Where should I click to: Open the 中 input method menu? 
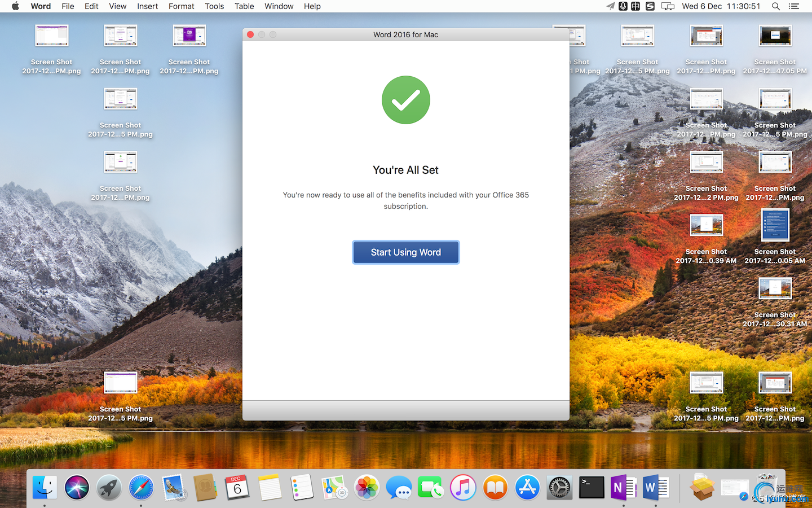click(x=636, y=6)
